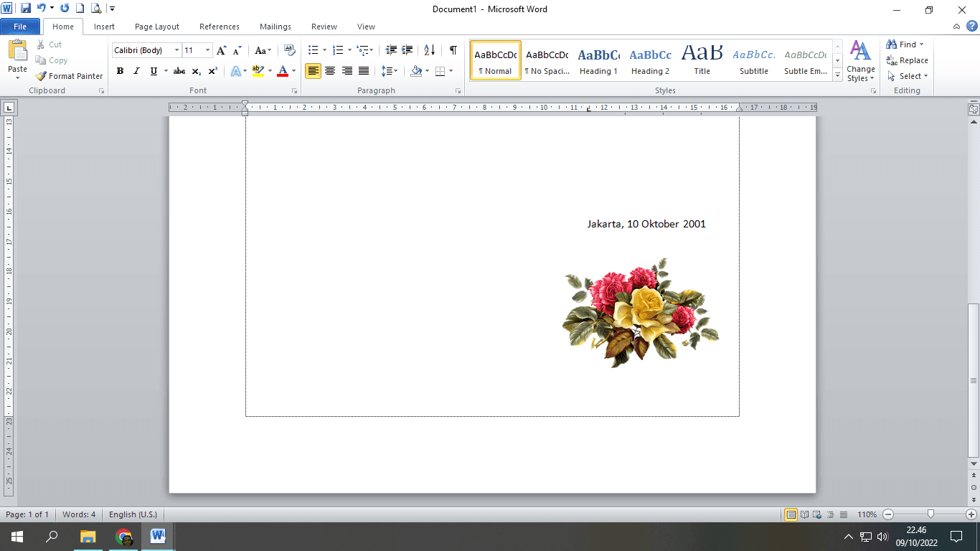
Task: Toggle Bold formatting
Action: tap(120, 71)
